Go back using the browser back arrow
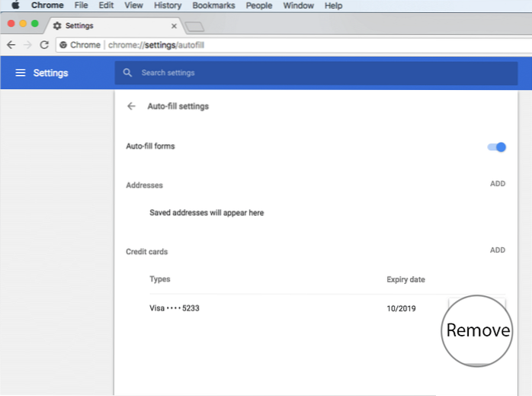Viewport: 532px width, 396px height. point(11,45)
